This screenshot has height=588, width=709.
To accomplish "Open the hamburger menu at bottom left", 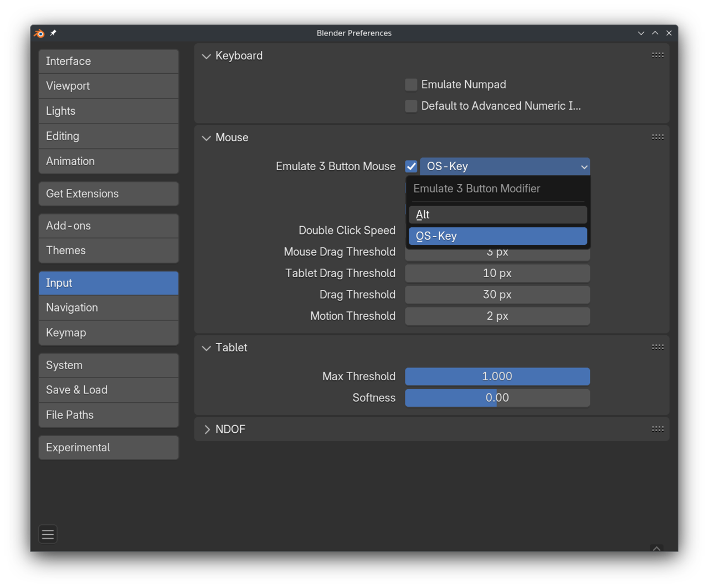I will click(x=48, y=534).
